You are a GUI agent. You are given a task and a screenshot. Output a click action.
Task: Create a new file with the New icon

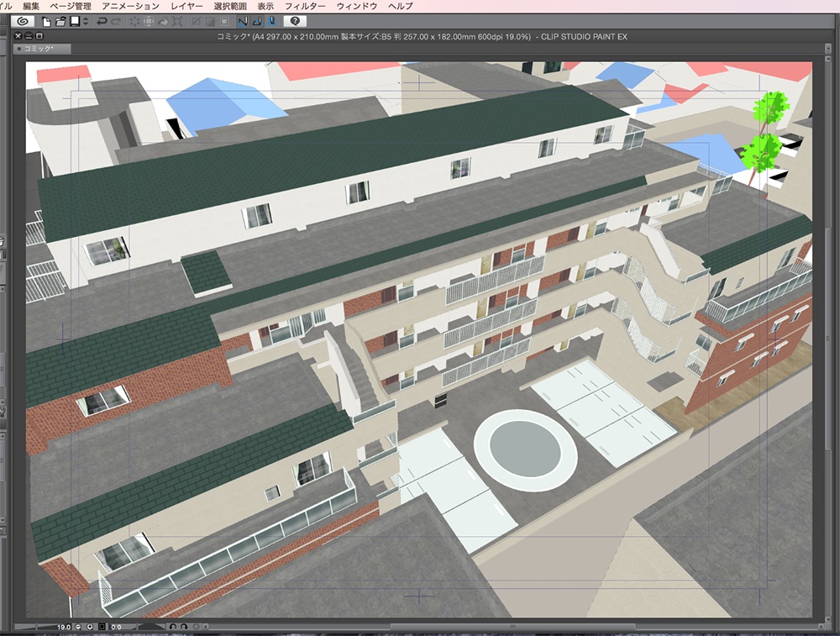pos(45,21)
